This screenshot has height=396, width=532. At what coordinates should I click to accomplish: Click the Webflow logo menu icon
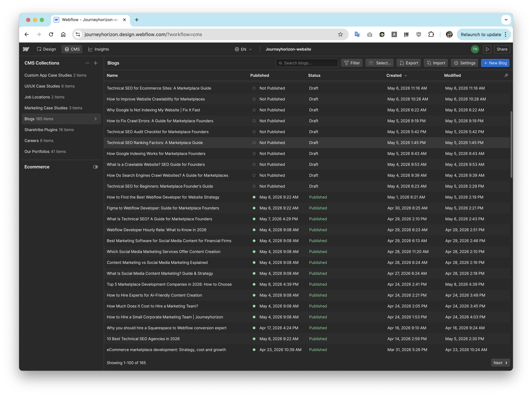[26, 49]
